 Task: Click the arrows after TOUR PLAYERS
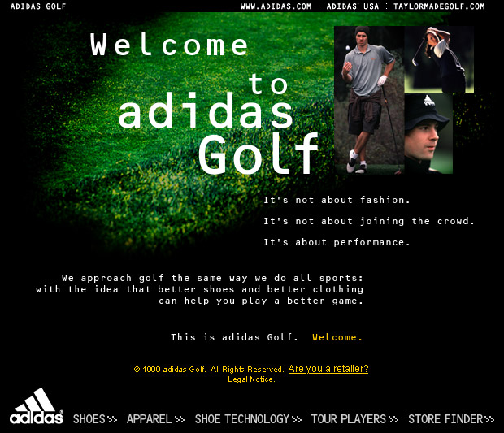(393, 419)
